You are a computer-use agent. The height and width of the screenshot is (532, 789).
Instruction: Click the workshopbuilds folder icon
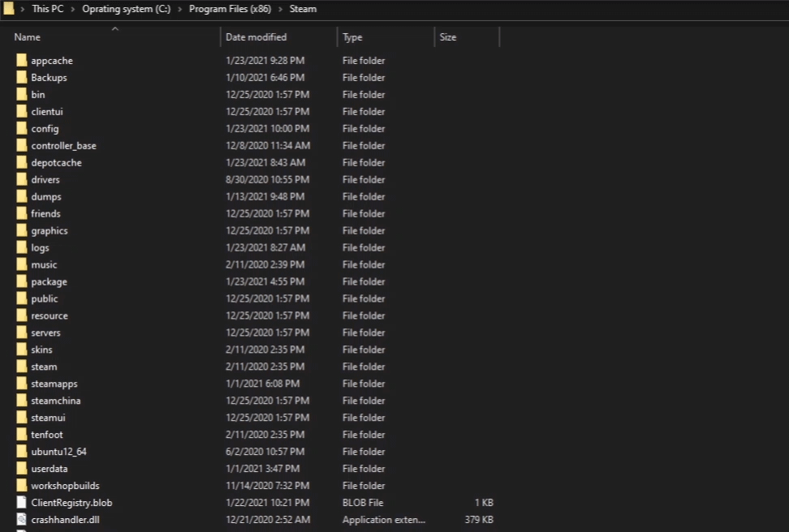tap(21, 486)
